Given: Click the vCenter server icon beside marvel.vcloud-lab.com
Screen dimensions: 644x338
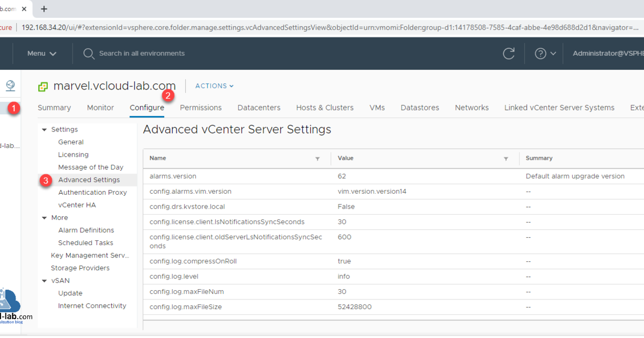Looking at the screenshot, I should (x=42, y=86).
